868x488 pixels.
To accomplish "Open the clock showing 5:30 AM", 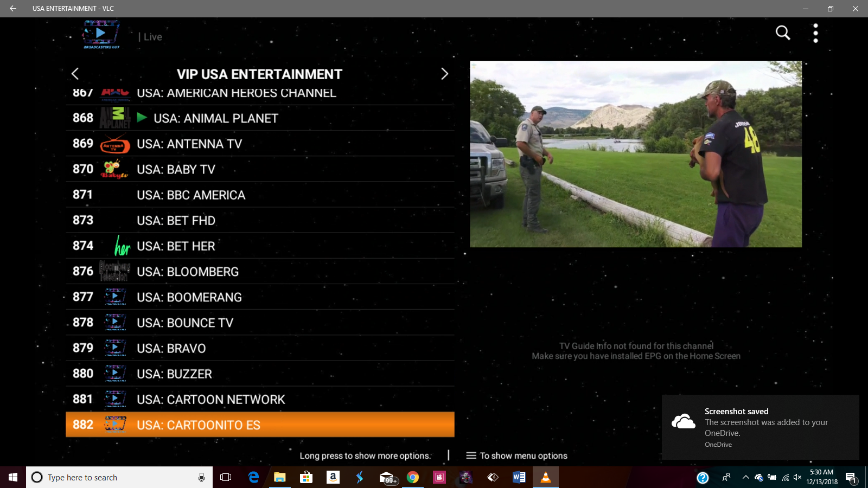I will (x=821, y=477).
